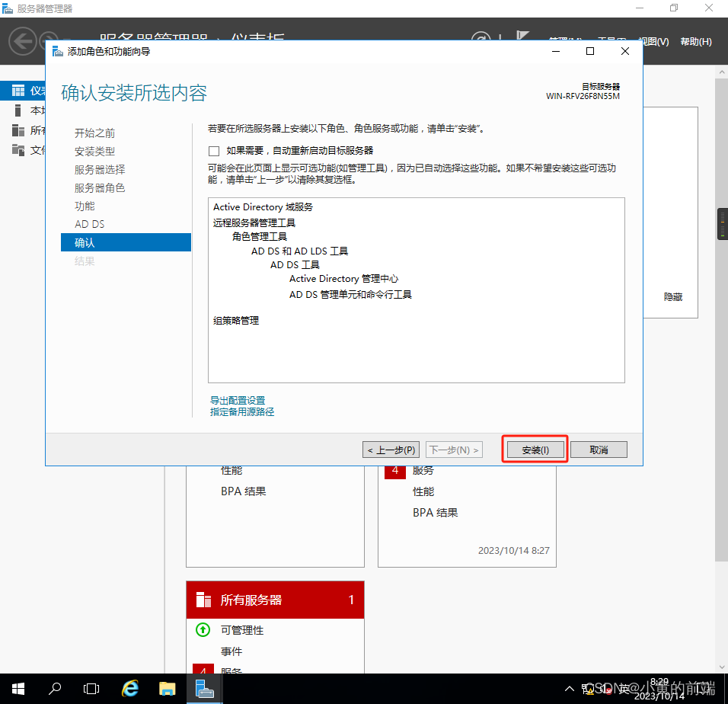Click AD DS 和 AD LDS 工具 entry

(x=299, y=251)
